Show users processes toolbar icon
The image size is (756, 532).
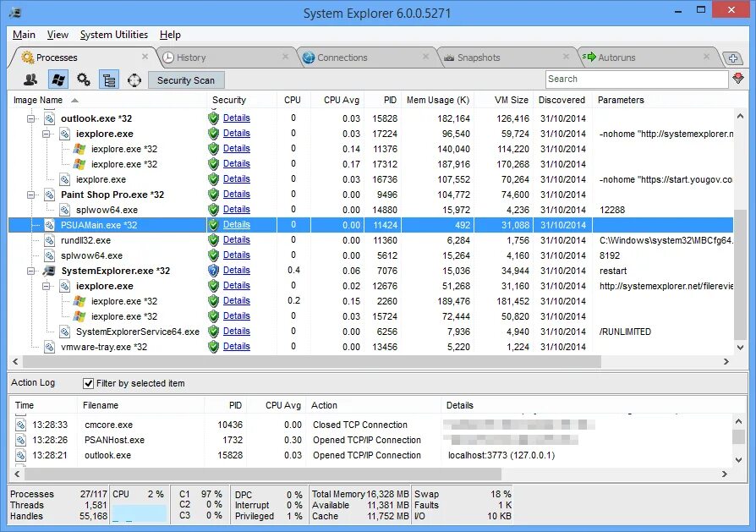click(30, 80)
